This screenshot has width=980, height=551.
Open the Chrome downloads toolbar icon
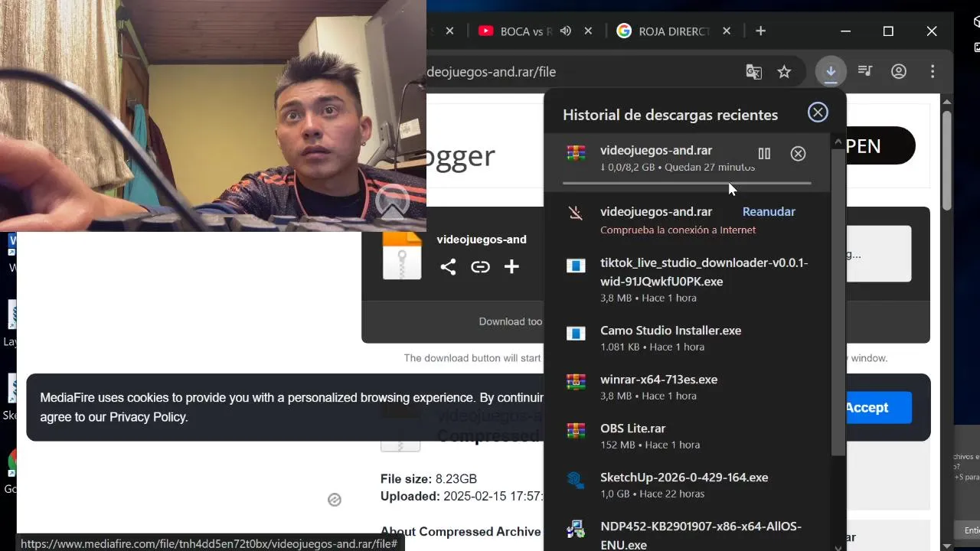[x=831, y=72]
